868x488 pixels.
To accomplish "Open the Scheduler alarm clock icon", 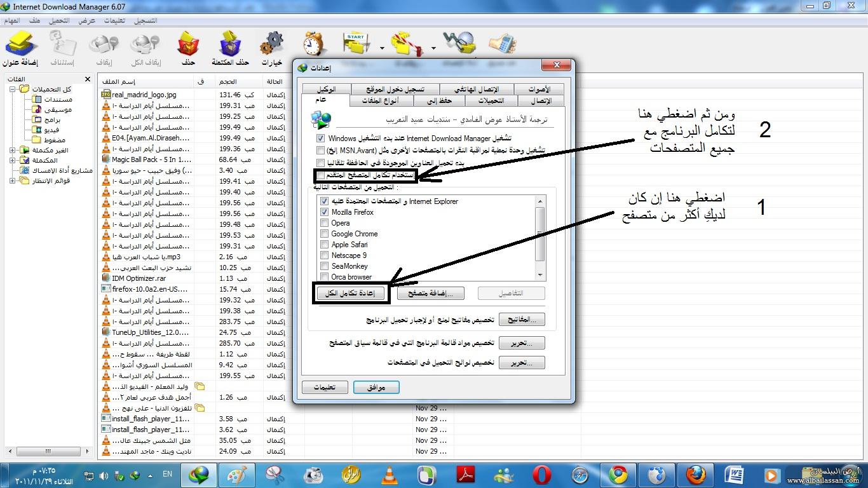I will coord(313,44).
